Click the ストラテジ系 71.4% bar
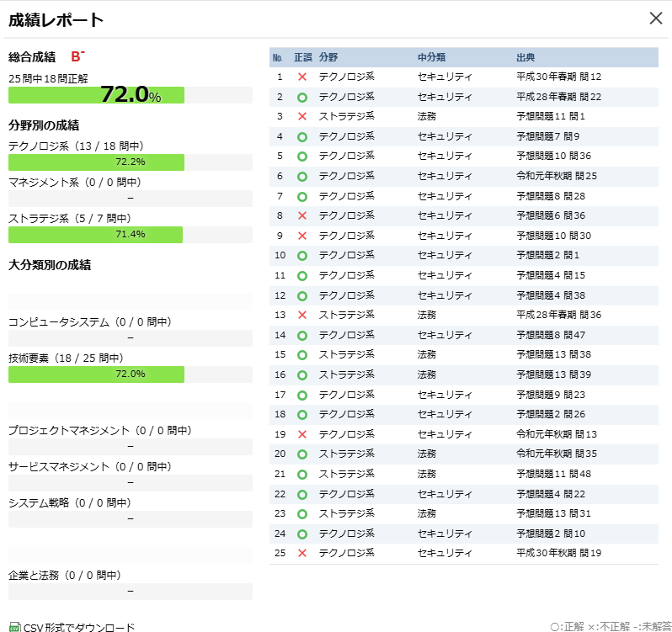The width and height of the screenshot is (672, 632). click(x=131, y=235)
